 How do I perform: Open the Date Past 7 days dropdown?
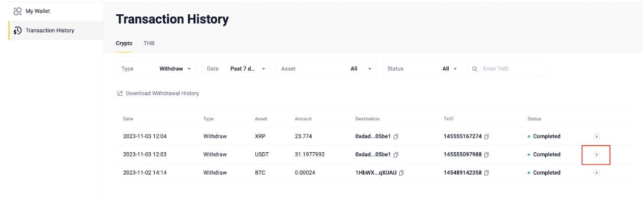click(x=238, y=69)
